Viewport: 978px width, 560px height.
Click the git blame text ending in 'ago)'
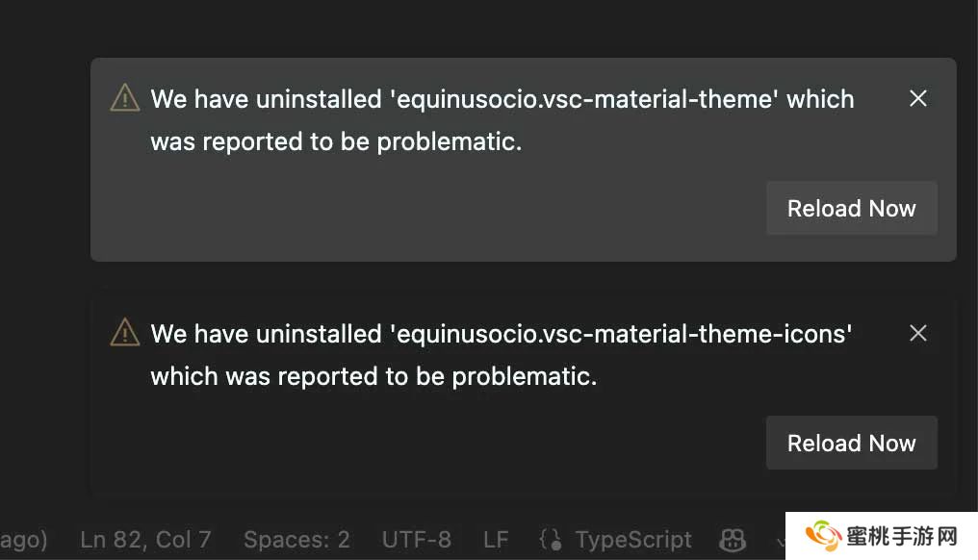pos(23,540)
